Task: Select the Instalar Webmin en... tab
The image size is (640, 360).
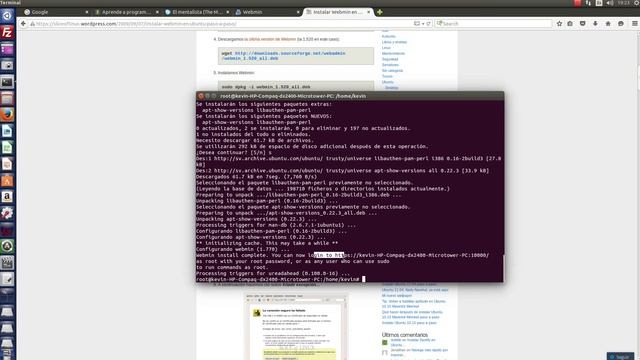Action: 338,12
